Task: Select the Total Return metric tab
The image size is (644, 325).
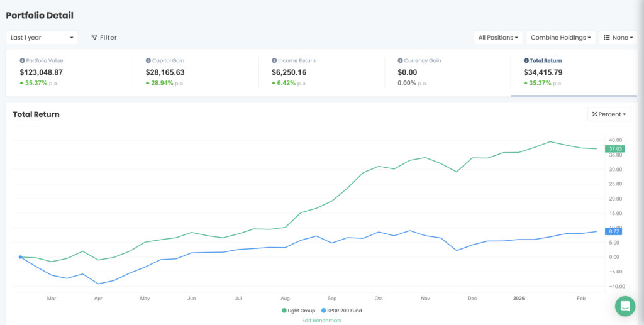Action: (546, 61)
